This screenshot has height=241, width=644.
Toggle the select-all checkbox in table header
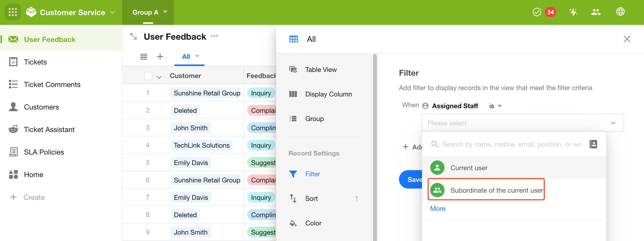click(148, 76)
